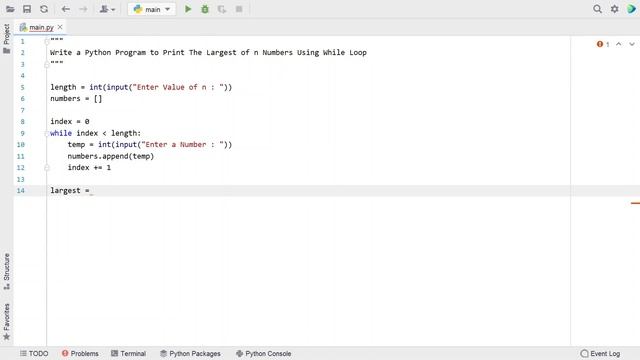Click the stop square icon
Viewport: 640px width, 360px height.
[x=239, y=9]
